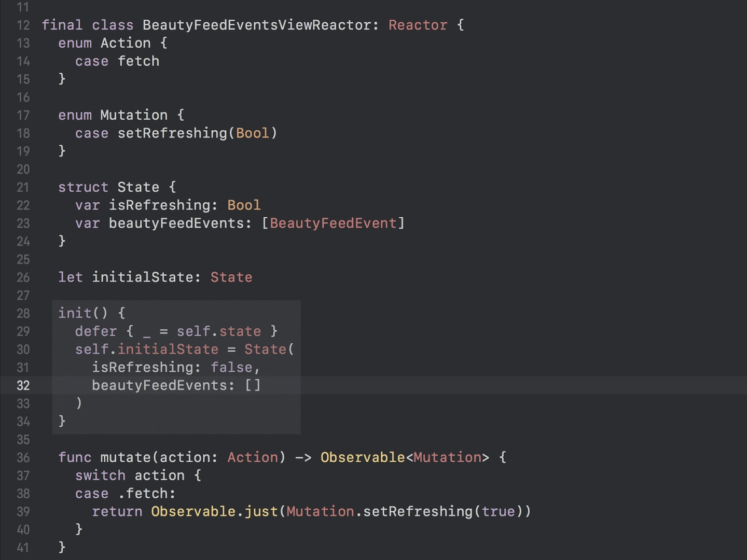
Task: Click line number 28 beside init
Action: [23, 313]
